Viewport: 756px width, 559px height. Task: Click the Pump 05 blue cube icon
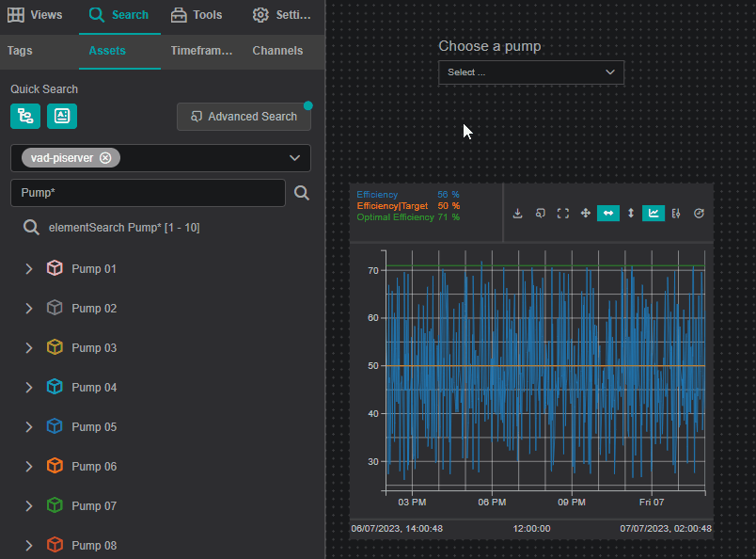click(55, 426)
